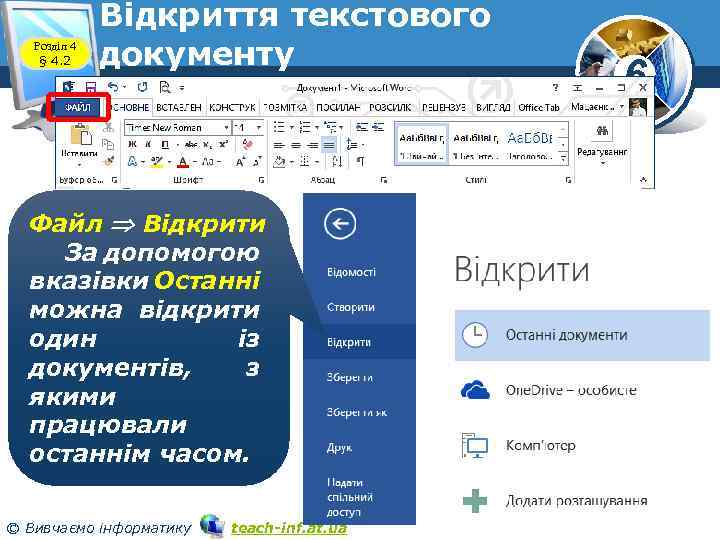
Task: Toggle Bold (Ж) formatting
Action: pyautogui.click(x=132, y=145)
